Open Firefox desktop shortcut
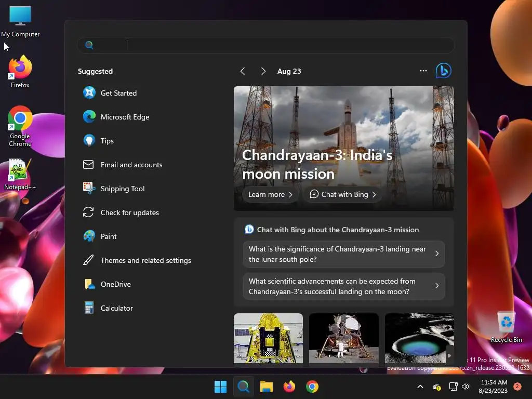Screen dimensions: 532x399 coord(20,72)
